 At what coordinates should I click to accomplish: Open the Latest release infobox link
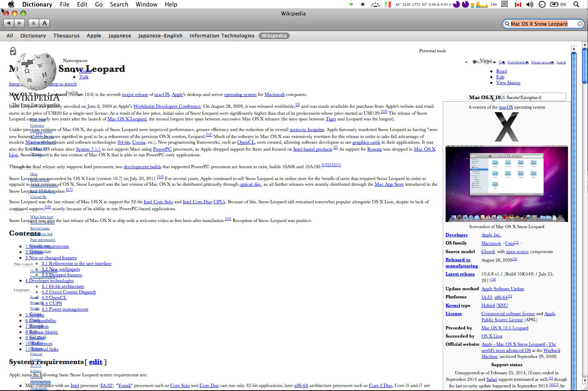(x=460, y=274)
